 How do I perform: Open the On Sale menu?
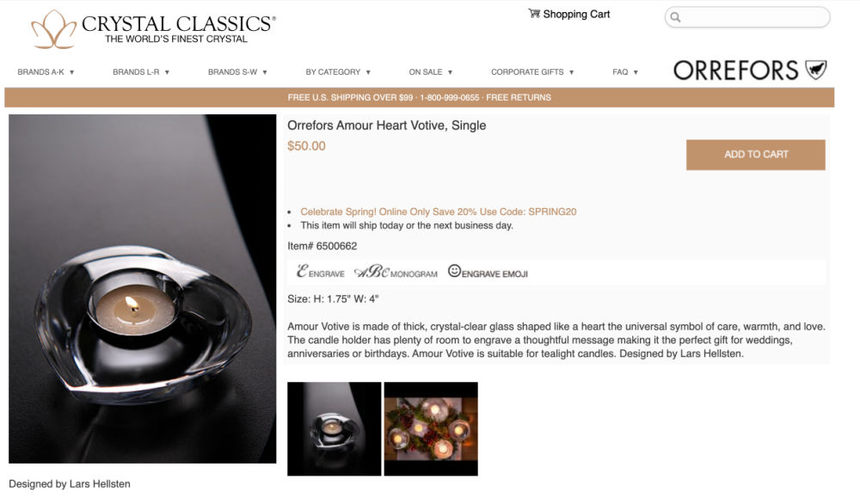pyautogui.click(x=431, y=72)
